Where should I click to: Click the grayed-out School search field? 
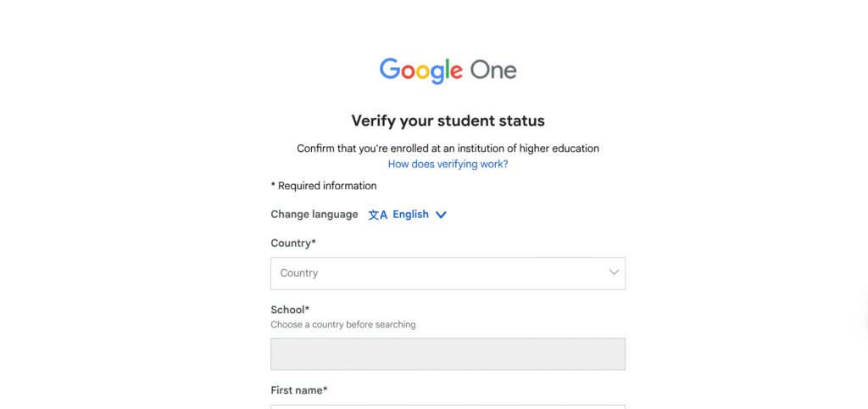coord(448,354)
